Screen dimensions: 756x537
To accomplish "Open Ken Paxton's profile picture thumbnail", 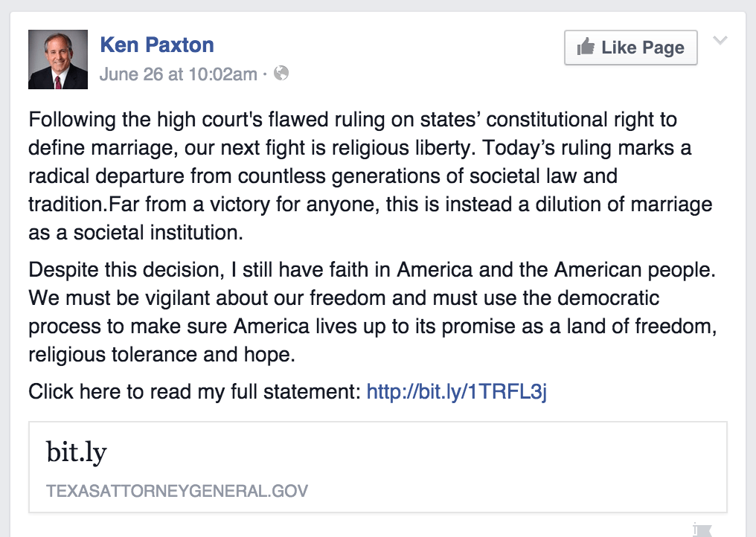I will [x=58, y=60].
